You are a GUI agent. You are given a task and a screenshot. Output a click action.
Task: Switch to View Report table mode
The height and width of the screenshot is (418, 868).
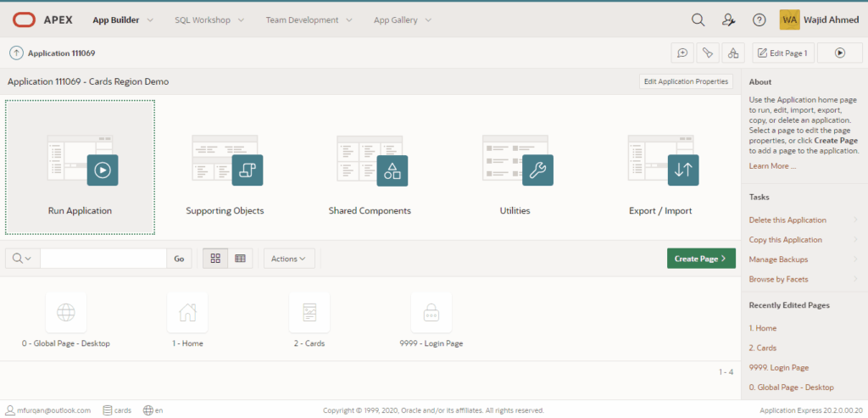(x=240, y=259)
